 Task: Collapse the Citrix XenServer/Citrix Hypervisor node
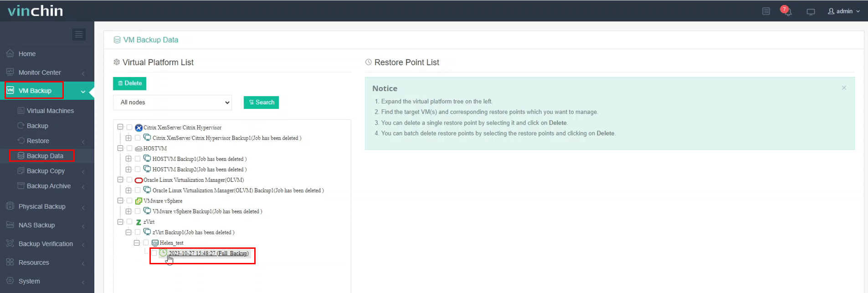pos(120,127)
